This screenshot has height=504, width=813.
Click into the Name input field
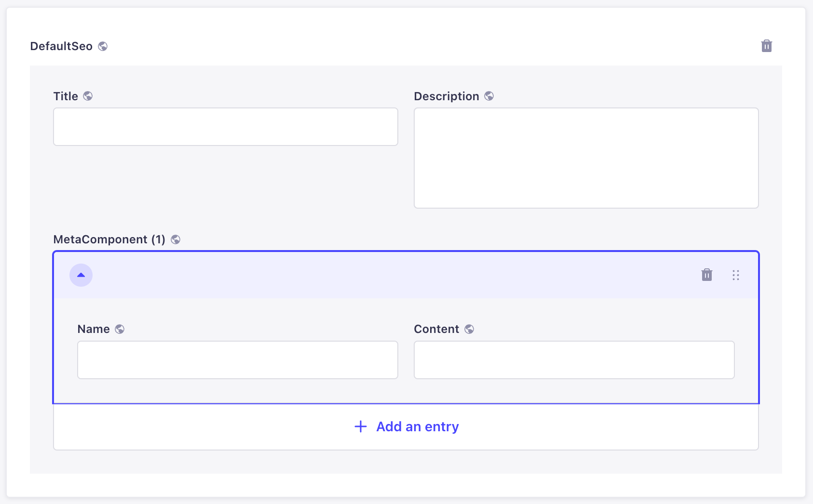pyautogui.click(x=237, y=360)
